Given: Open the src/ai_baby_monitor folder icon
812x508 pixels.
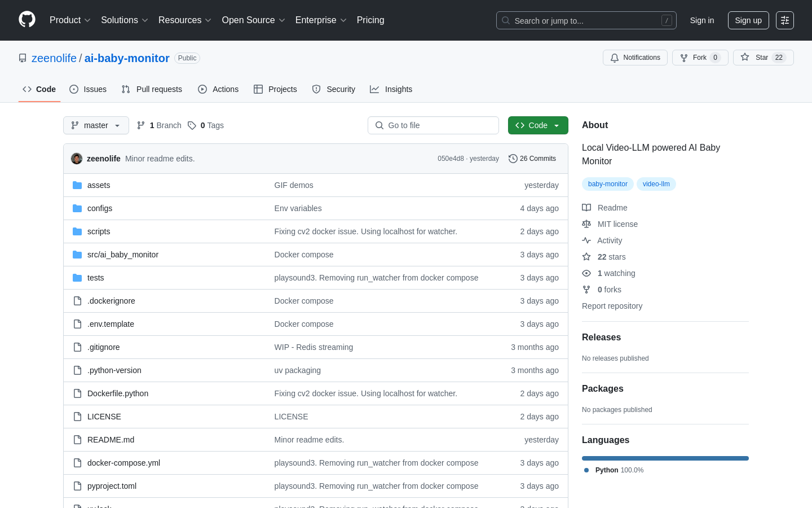Looking at the screenshot, I should pyautogui.click(x=77, y=255).
